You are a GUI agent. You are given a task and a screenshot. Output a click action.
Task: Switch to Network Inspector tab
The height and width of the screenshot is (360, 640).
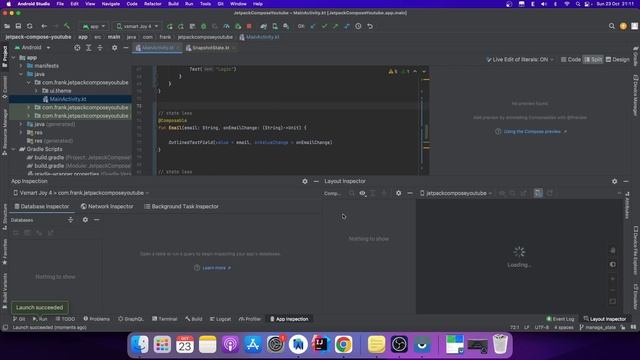pos(107,207)
